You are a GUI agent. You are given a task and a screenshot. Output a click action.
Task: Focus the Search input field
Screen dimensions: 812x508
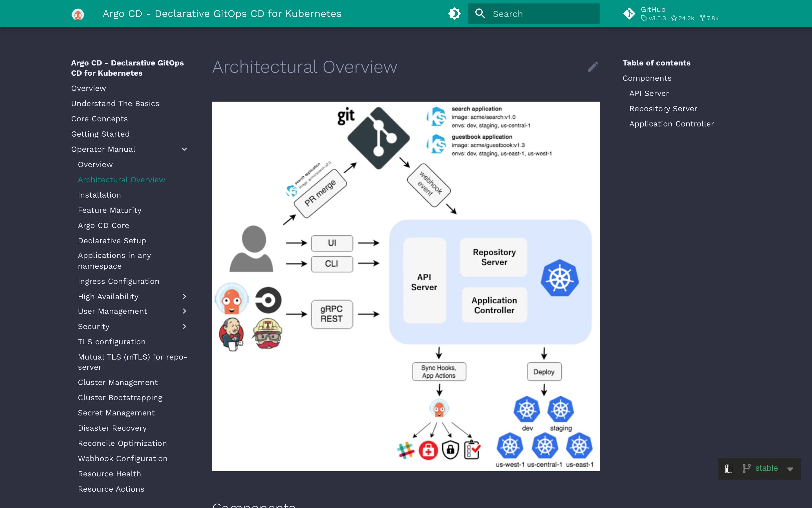click(x=533, y=14)
